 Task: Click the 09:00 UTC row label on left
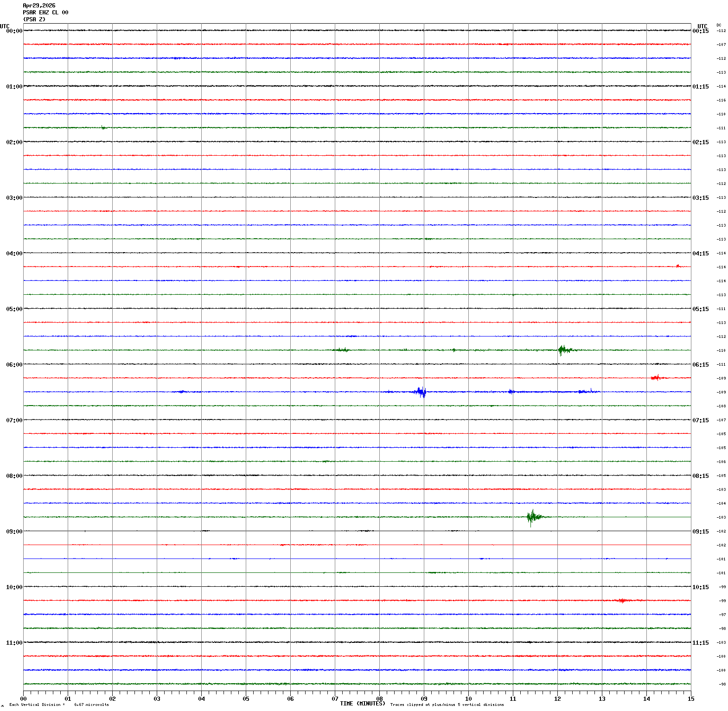tap(14, 532)
